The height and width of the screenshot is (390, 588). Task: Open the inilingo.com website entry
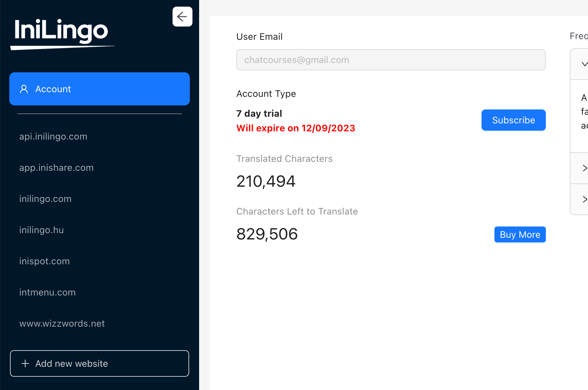tap(45, 199)
